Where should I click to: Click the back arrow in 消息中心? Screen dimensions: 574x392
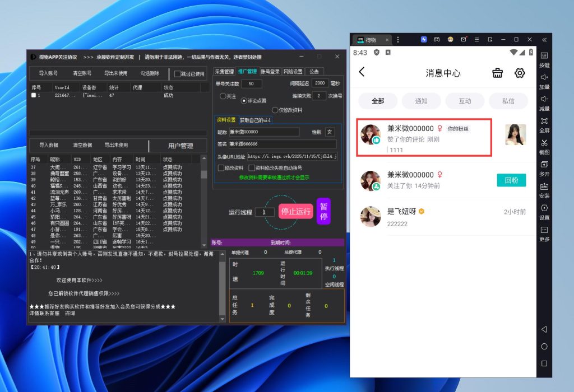coord(362,72)
